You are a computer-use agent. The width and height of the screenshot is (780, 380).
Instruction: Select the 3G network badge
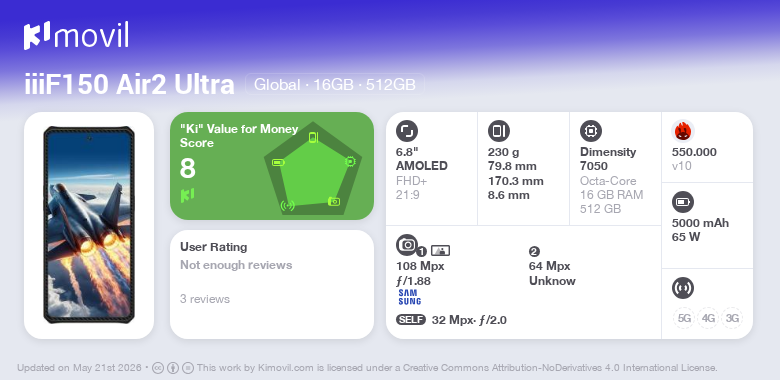coord(732,318)
